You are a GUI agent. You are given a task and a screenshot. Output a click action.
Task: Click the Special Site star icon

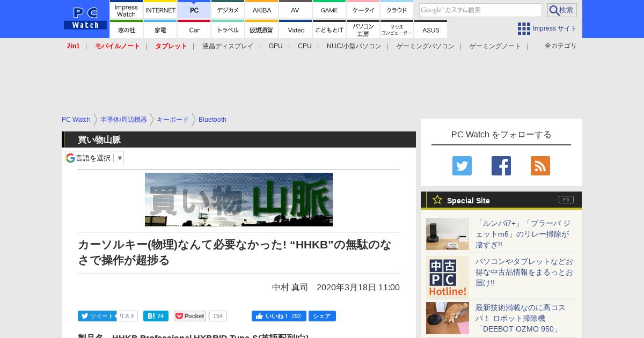[437, 200]
